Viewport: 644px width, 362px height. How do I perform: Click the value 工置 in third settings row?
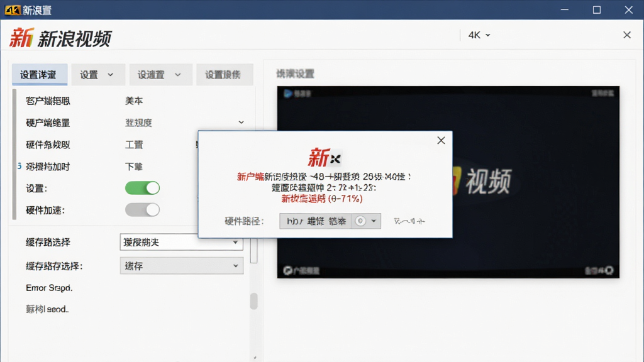(134, 145)
